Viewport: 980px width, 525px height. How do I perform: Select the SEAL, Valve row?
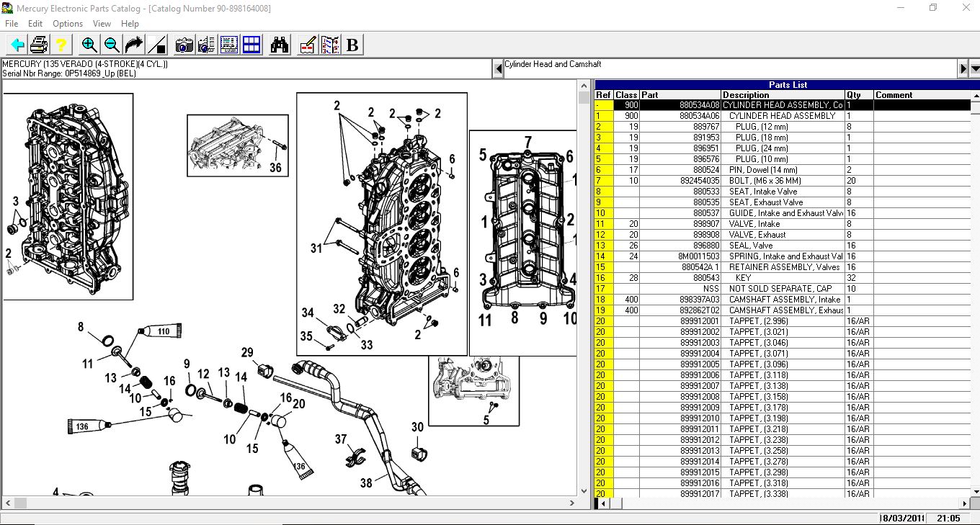(783, 246)
